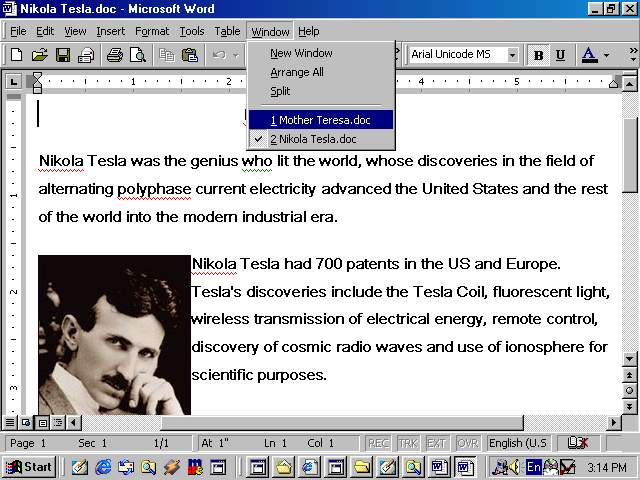Screen dimensions: 640x480
Task: Launch Internet Explorer from quick launch
Action: tap(103, 467)
